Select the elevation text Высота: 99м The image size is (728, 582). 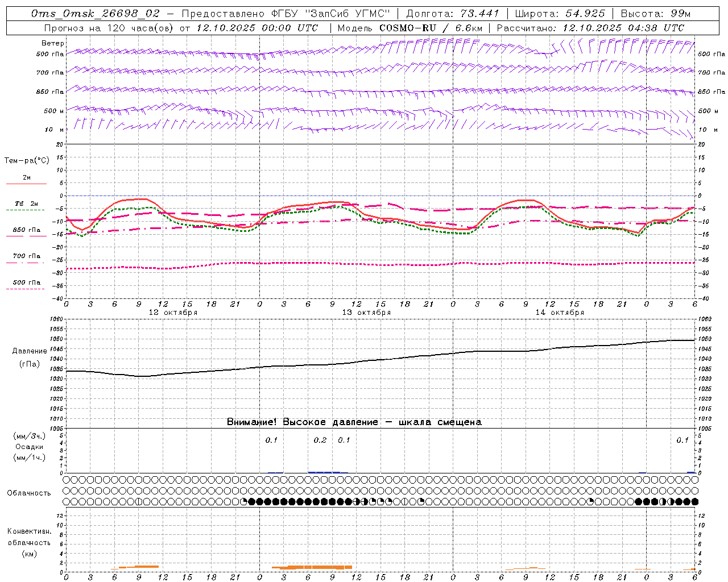(x=656, y=14)
